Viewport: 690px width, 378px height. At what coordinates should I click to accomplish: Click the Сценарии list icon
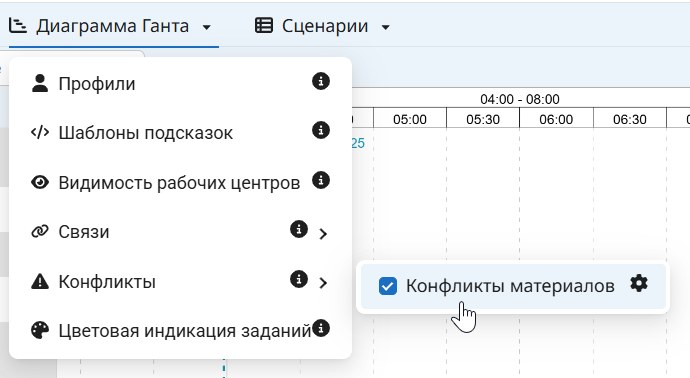264,26
